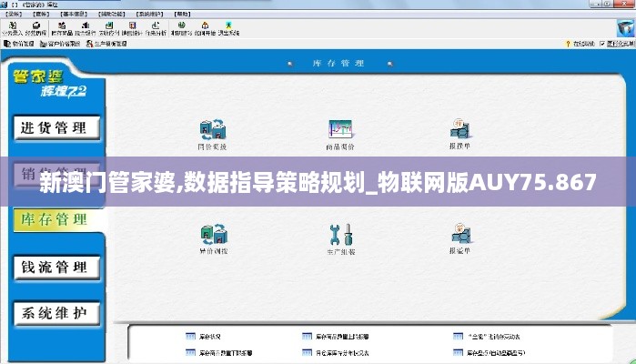Open the 报溢单 icon
The width and height of the screenshot is (636, 364).
pos(459,238)
